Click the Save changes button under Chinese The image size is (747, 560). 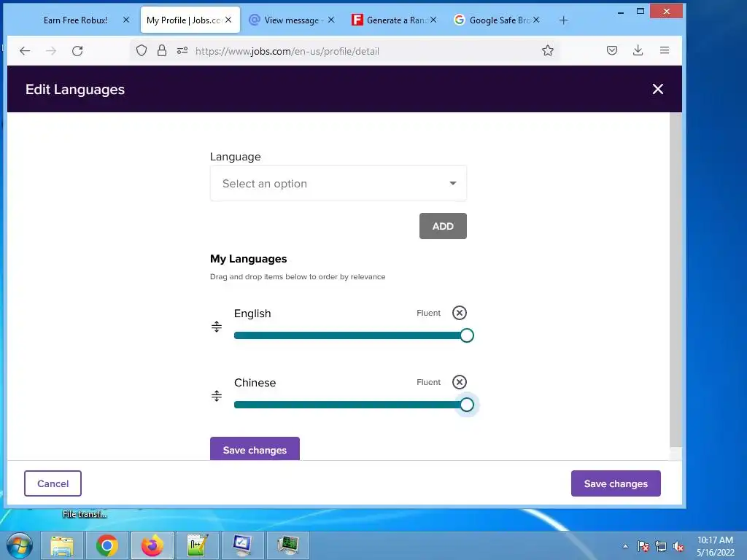(255, 449)
